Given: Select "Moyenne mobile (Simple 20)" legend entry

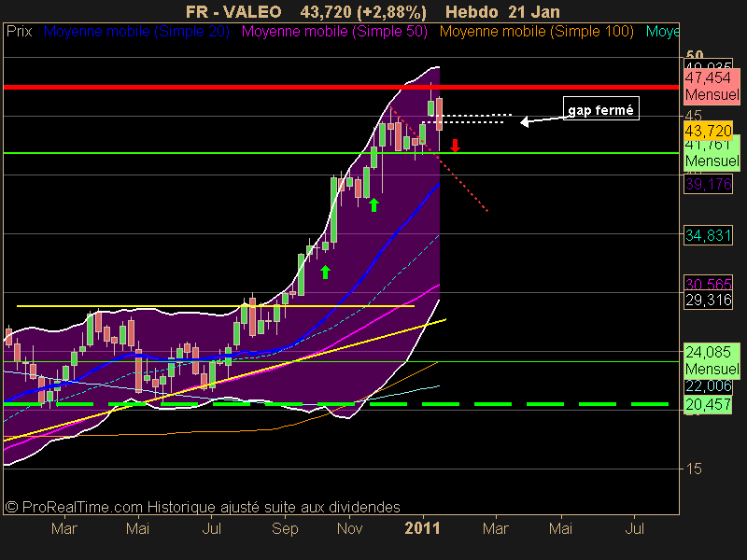Looking at the screenshot, I should coord(136,32).
